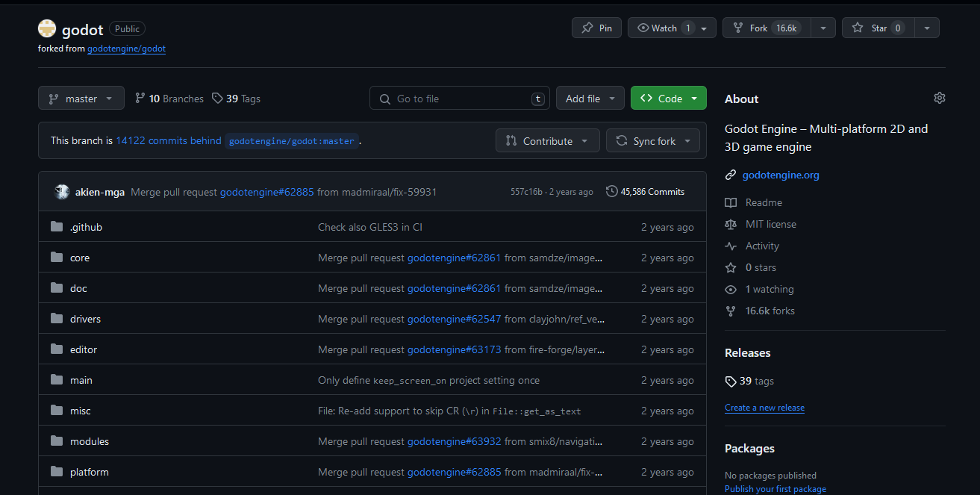Open the editor folder name
Viewport: 980px width, 495px height.
(84, 349)
